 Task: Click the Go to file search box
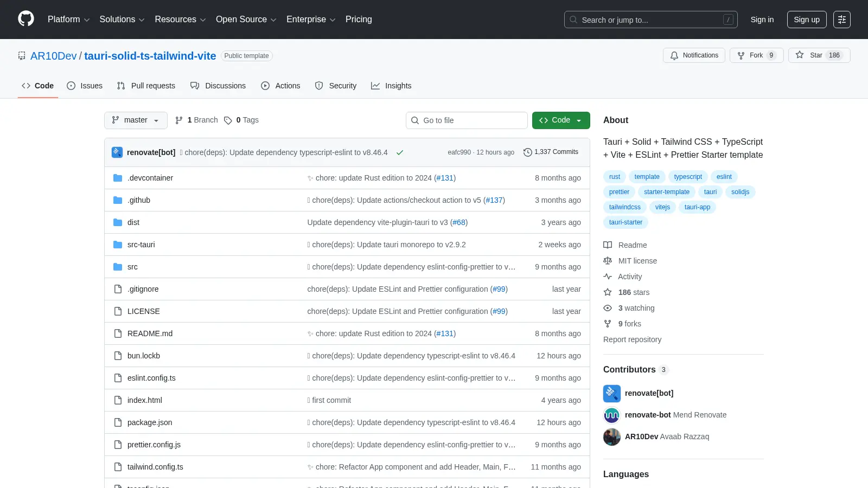pyautogui.click(x=467, y=120)
